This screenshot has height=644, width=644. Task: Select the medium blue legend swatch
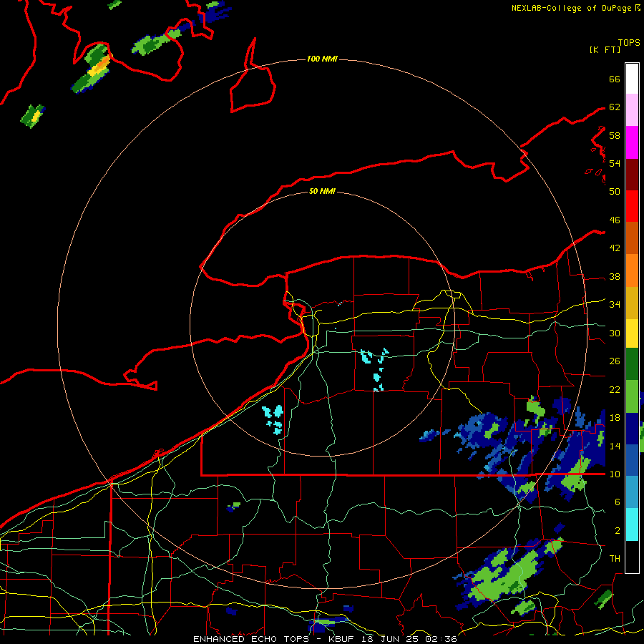coord(632,460)
